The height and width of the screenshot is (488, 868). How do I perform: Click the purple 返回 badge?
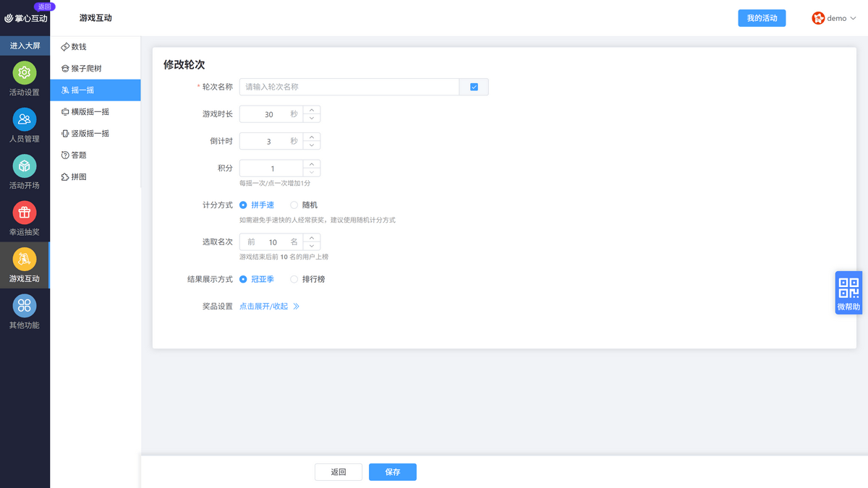coord(44,7)
